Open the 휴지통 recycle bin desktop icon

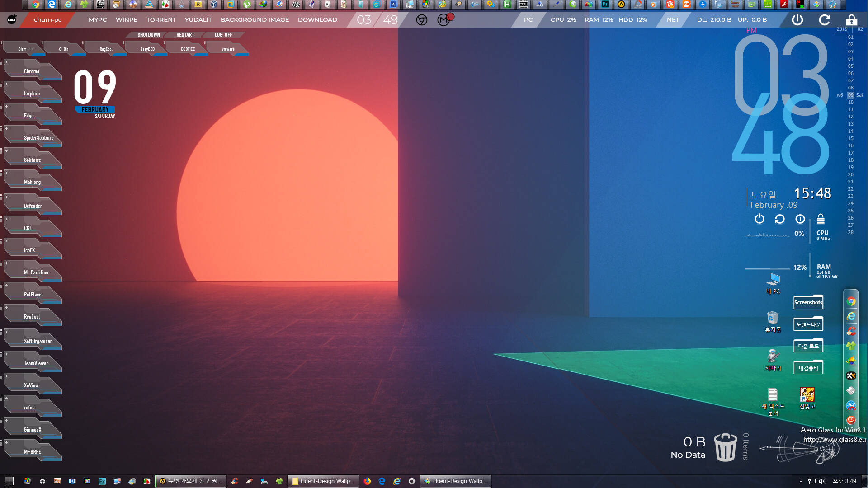pyautogui.click(x=773, y=322)
